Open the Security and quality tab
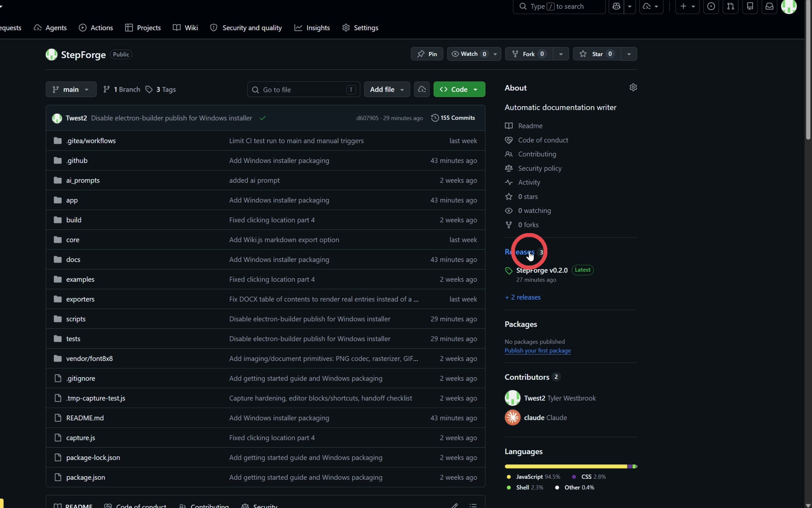 click(246, 28)
